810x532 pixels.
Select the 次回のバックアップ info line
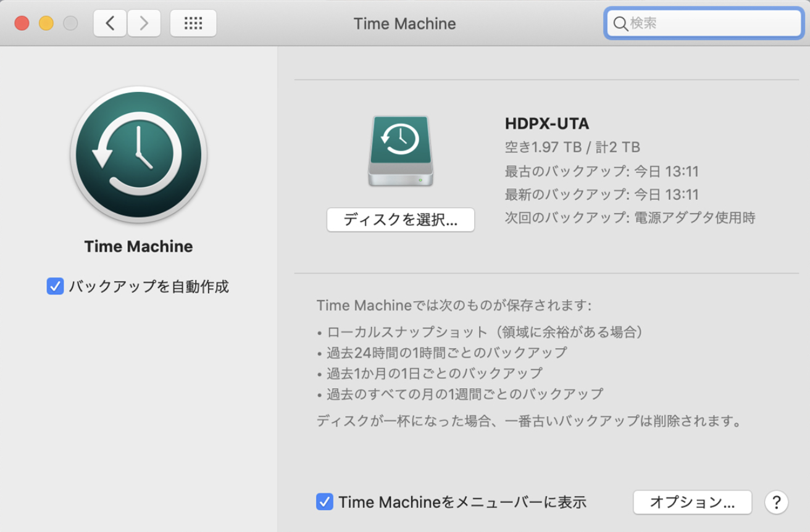coord(629,217)
